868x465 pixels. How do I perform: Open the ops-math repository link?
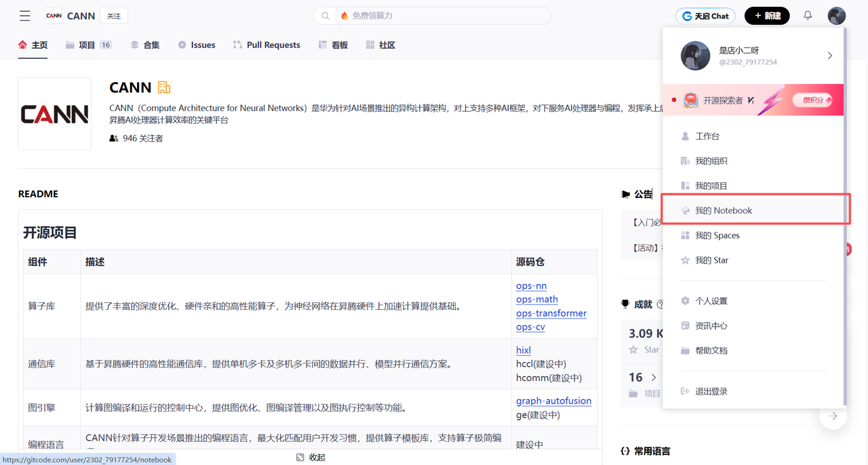[537, 299]
